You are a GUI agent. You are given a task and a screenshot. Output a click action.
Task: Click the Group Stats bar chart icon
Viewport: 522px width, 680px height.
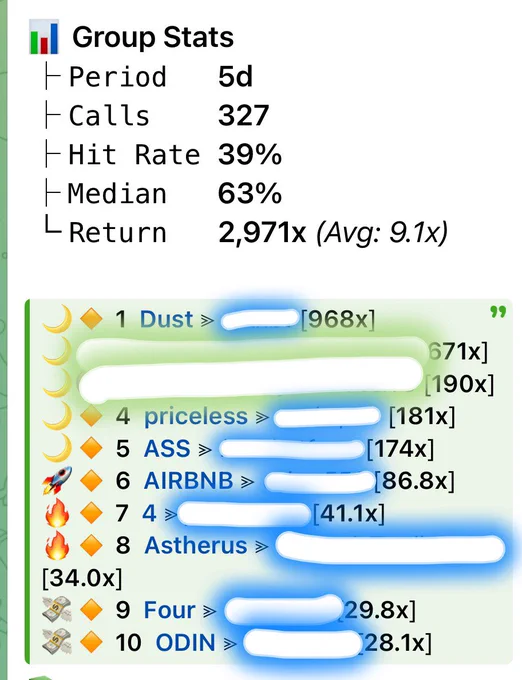click(x=44, y=37)
